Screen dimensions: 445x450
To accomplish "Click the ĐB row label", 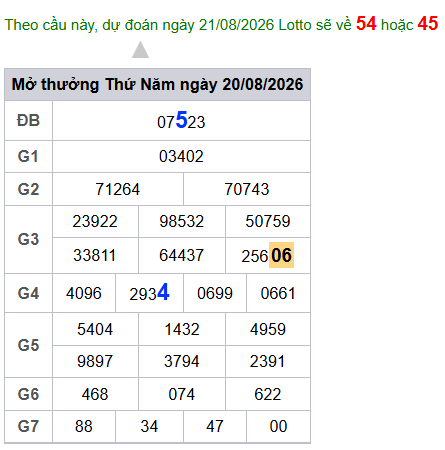I will pos(28,121).
